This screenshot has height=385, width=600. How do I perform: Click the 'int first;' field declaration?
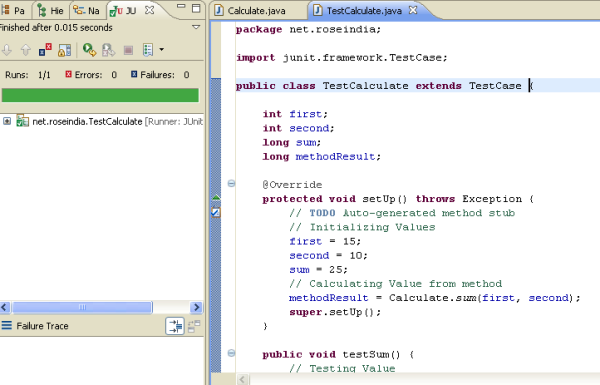295,114
